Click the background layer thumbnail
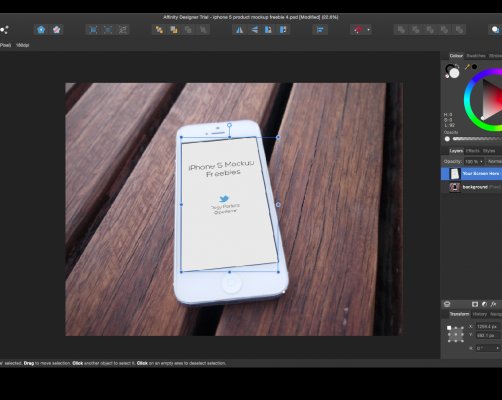Viewport: 502px width, 400px height. click(x=455, y=187)
